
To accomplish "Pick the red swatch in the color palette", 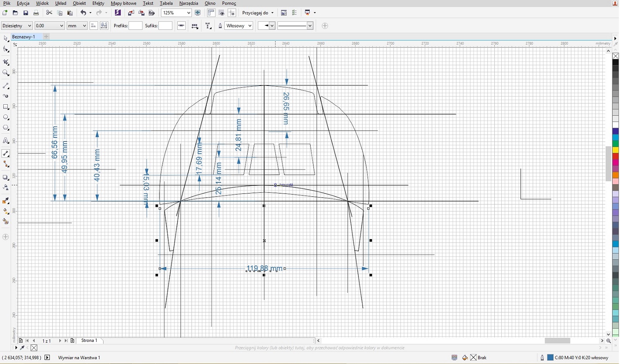I will pos(615,157).
